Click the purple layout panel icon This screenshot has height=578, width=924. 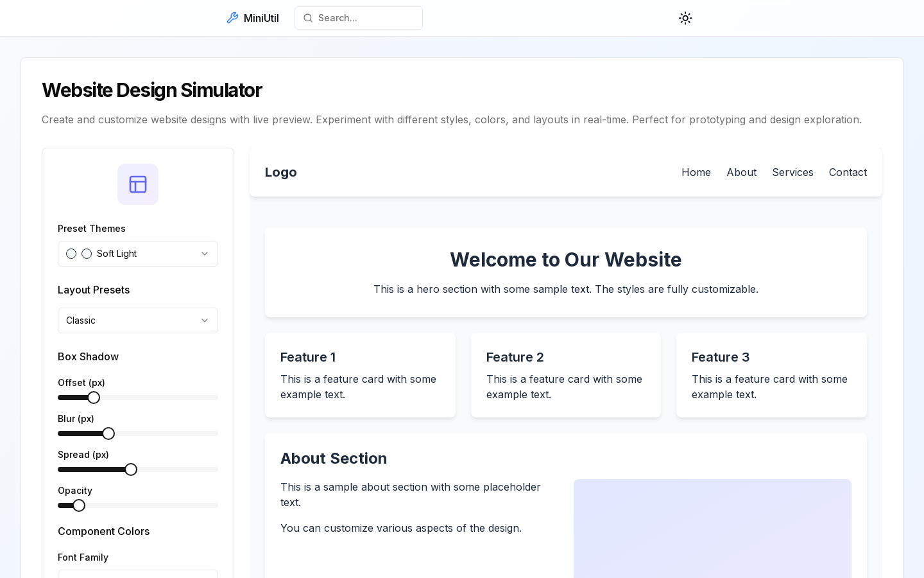[x=138, y=184]
